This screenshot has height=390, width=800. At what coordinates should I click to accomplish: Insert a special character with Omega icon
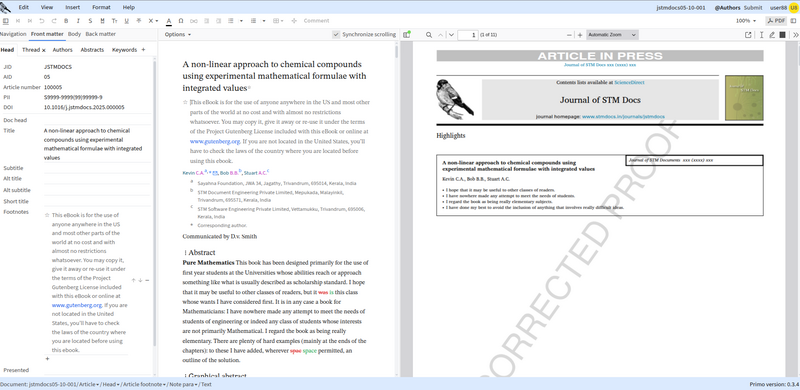181,21
